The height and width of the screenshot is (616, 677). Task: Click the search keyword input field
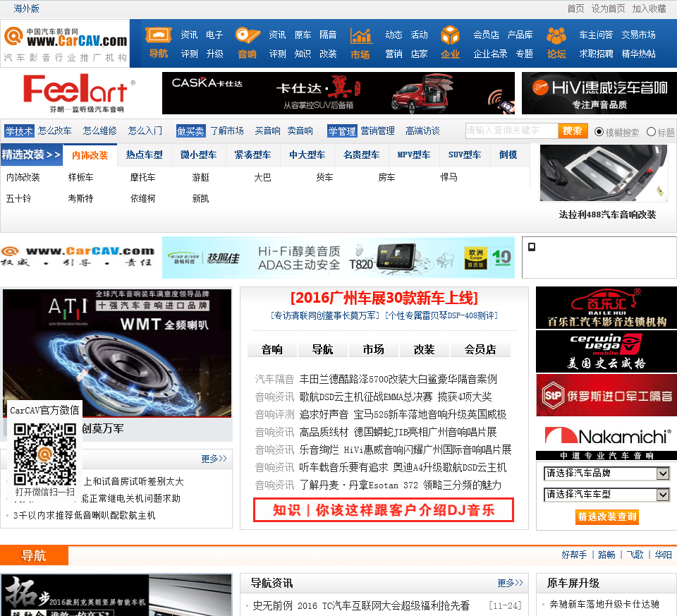(512, 131)
